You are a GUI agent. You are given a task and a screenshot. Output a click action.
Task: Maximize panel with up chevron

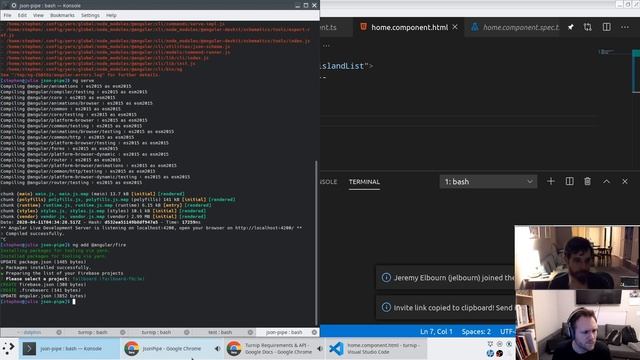[x=607, y=181]
